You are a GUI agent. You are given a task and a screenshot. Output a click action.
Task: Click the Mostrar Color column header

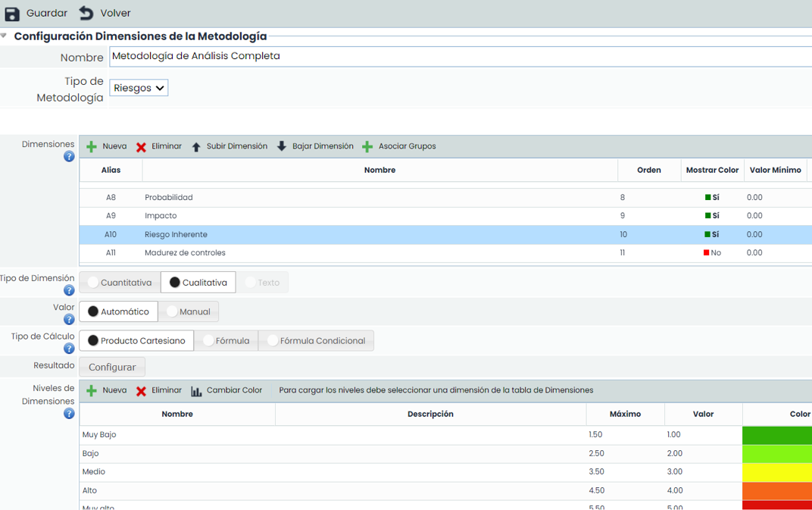click(712, 171)
